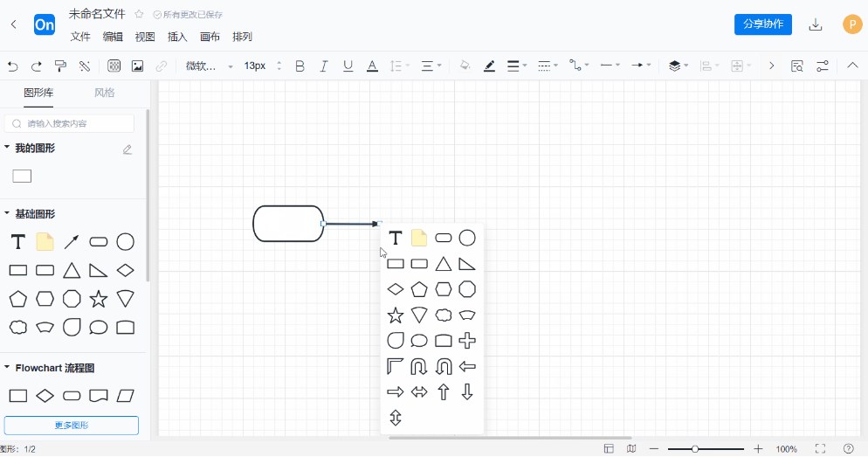Click the 更多图形 button
The height and width of the screenshot is (457, 868).
click(72, 426)
